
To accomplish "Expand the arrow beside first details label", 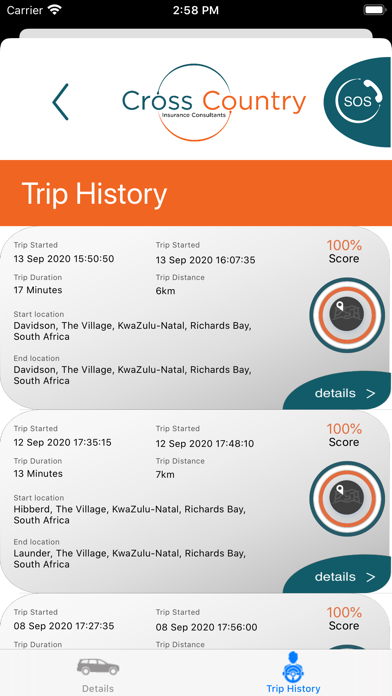I will coord(370,394).
